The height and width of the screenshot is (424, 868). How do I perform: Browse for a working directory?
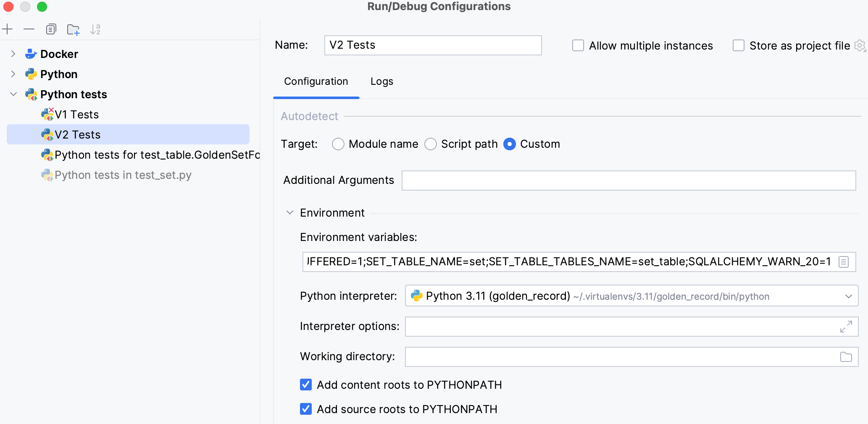(846, 356)
